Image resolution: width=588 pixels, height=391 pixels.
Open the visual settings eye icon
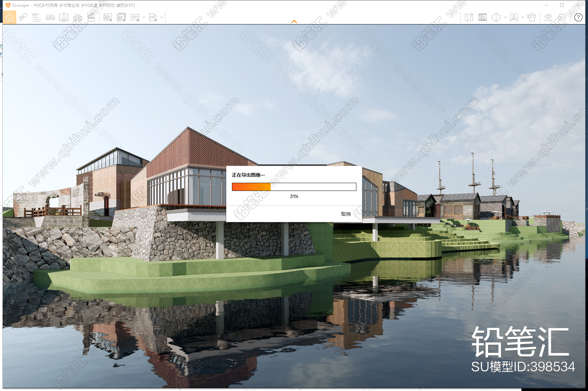pos(548,17)
